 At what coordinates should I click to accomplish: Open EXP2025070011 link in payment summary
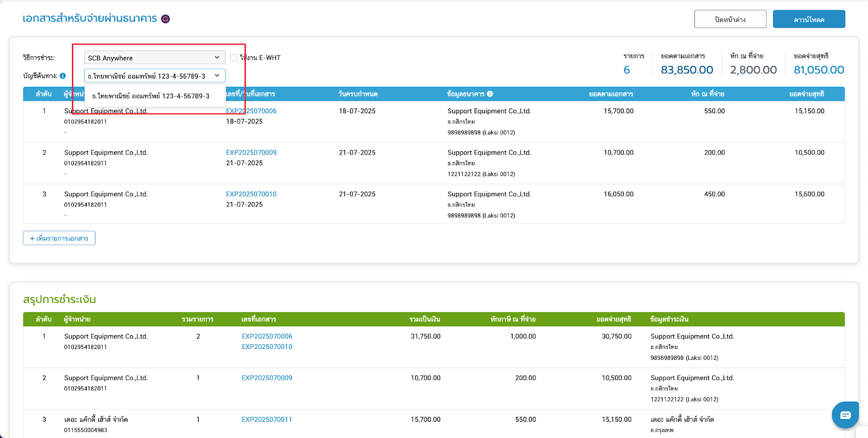(x=267, y=419)
